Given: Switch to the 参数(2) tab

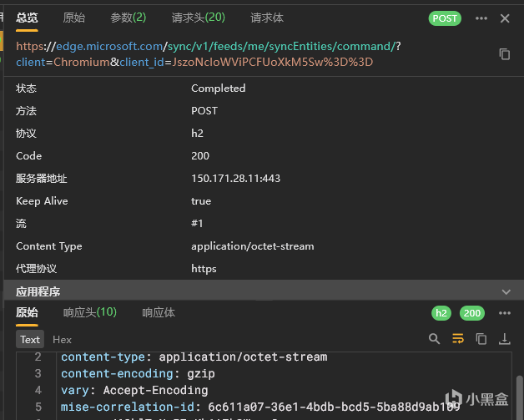Looking at the screenshot, I should (x=128, y=18).
